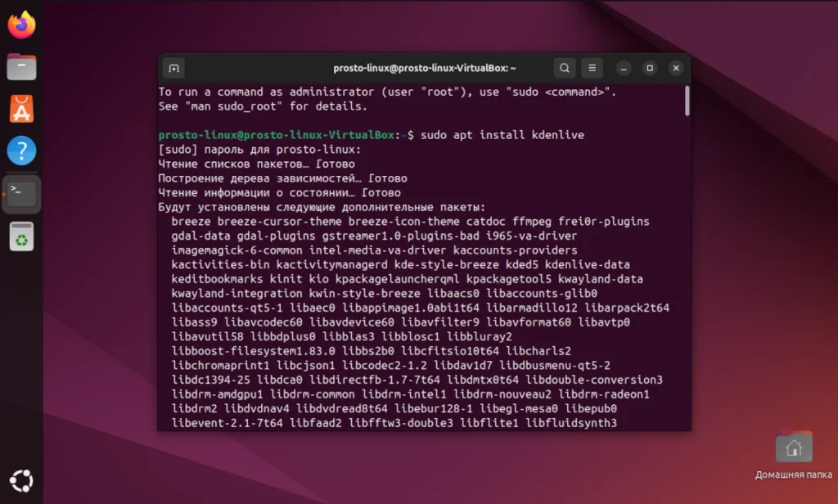Viewport: 838px width, 504px height.
Task: Open the Домашняя папка desktop folder
Action: 794,455
